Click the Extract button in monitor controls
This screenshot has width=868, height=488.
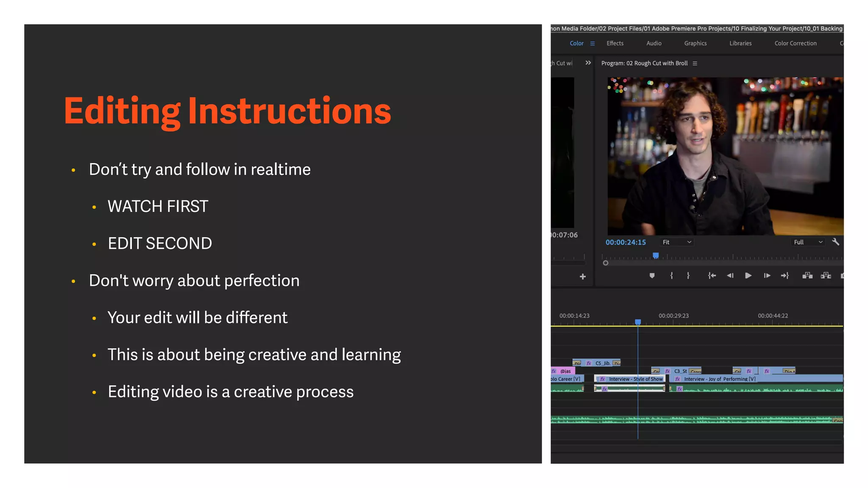tap(826, 276)
